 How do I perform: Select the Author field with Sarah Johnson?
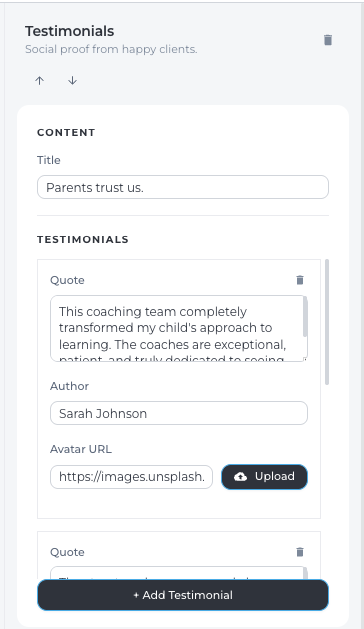[x=179, y=413]
